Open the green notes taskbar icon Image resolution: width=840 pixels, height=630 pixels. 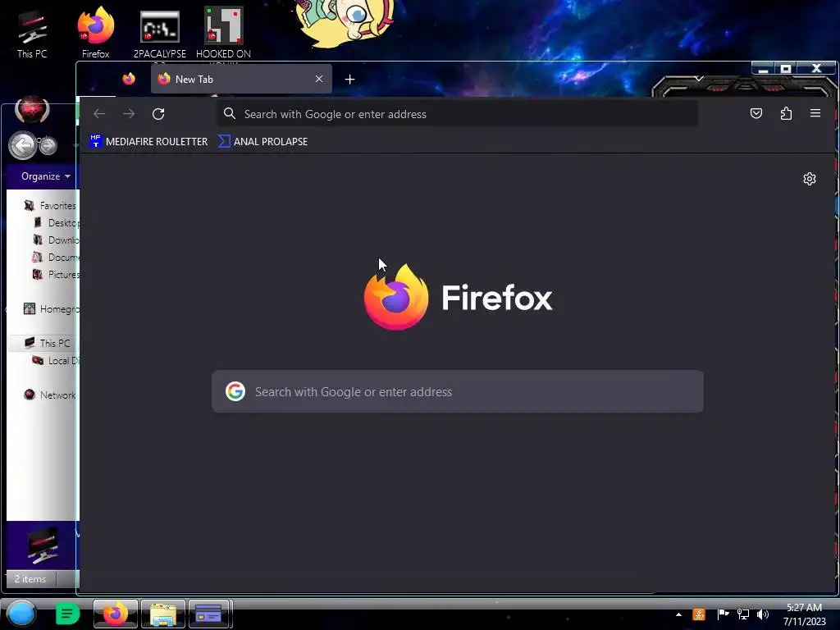click(x=67, y=614)
